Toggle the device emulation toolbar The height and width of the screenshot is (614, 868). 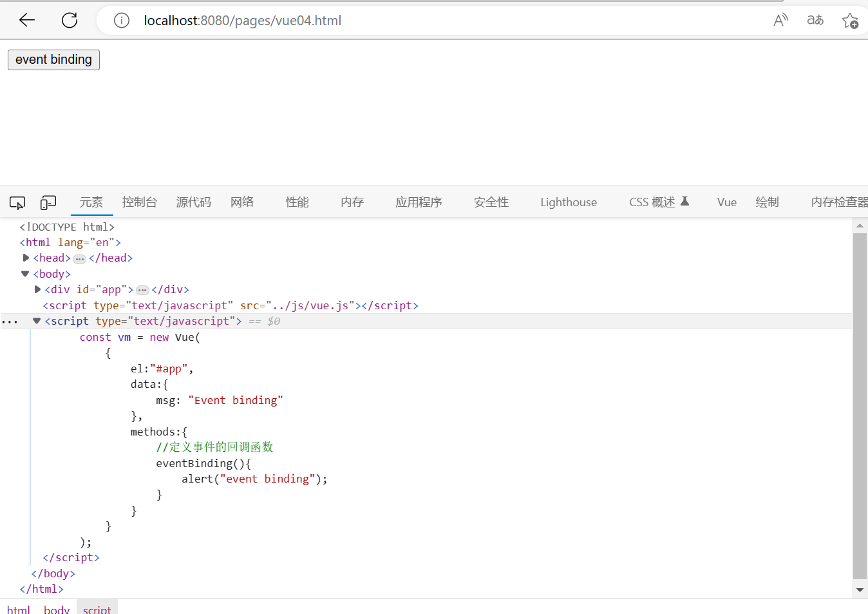click(x=48, y=202)
